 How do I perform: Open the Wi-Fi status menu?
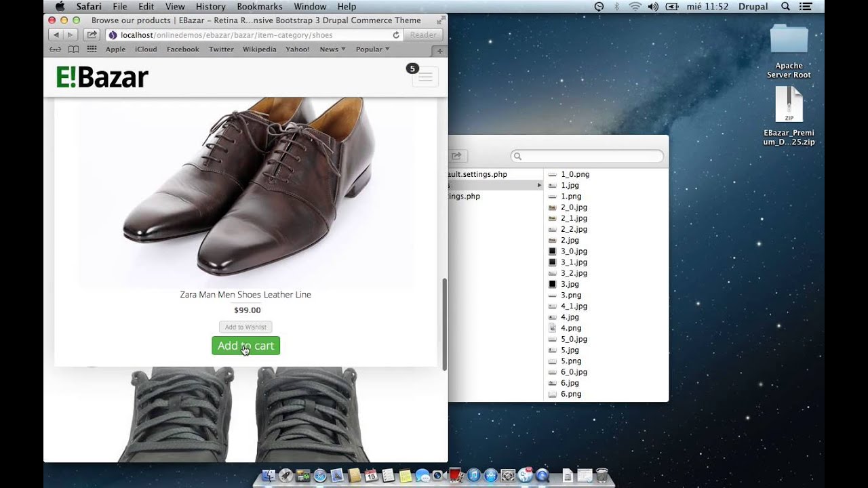coord(635,7)
